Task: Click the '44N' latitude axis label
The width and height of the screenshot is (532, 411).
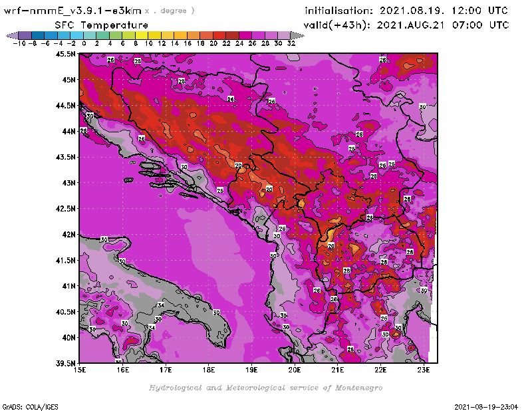Action: pos(69,131)
